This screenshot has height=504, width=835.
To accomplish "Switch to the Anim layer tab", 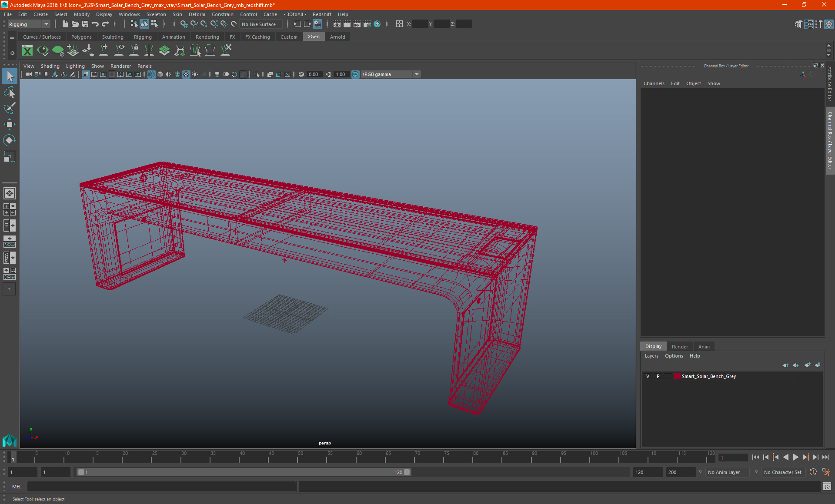I will pos(704,347).
